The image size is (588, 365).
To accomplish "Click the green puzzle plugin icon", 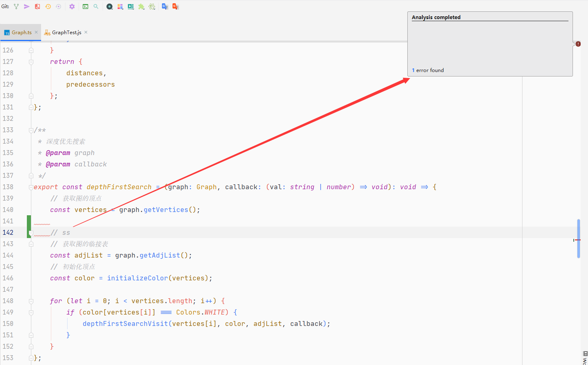I will tap(141, 7).
